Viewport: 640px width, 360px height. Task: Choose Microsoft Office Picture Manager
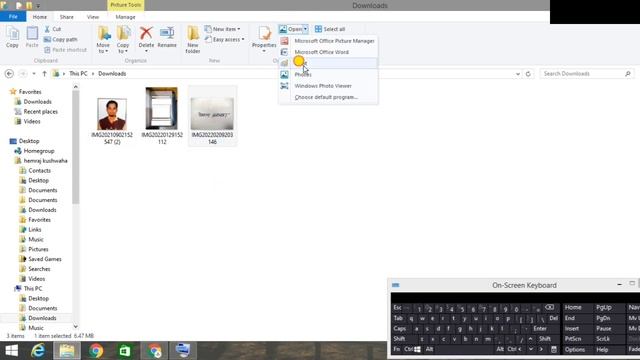tap(329, 41)
